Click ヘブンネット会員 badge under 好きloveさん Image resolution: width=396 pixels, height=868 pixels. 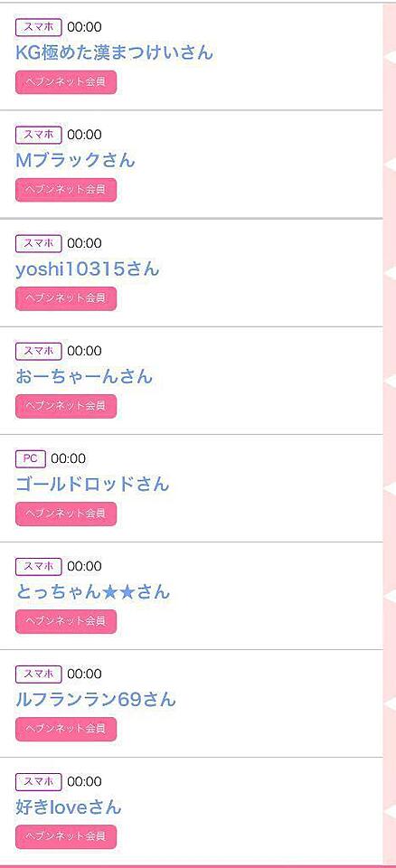pos(66,837)
